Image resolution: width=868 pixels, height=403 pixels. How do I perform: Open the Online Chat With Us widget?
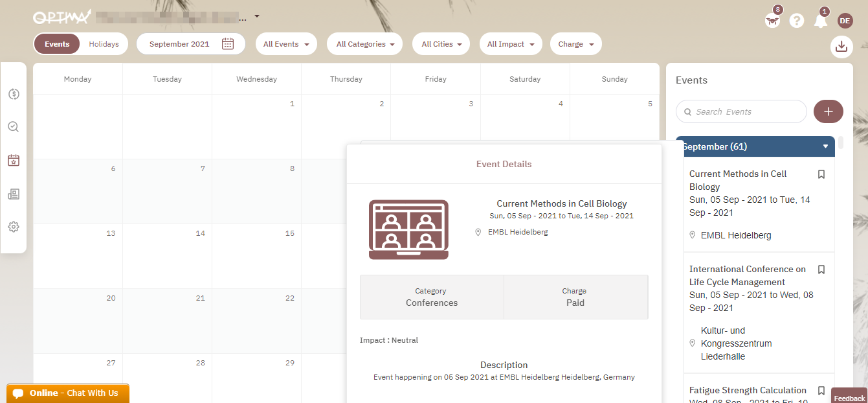(x=68, y=393)
